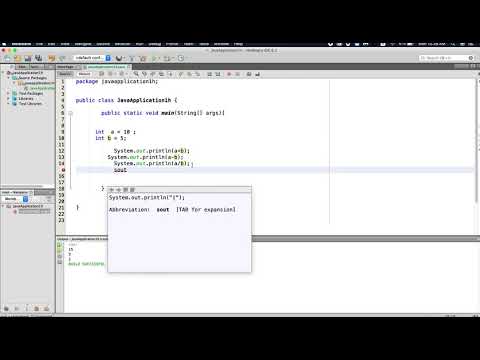Open the Members dropdown in Navigator
The height and width of the screenshot is (360, 480).
tap(16, 199)
